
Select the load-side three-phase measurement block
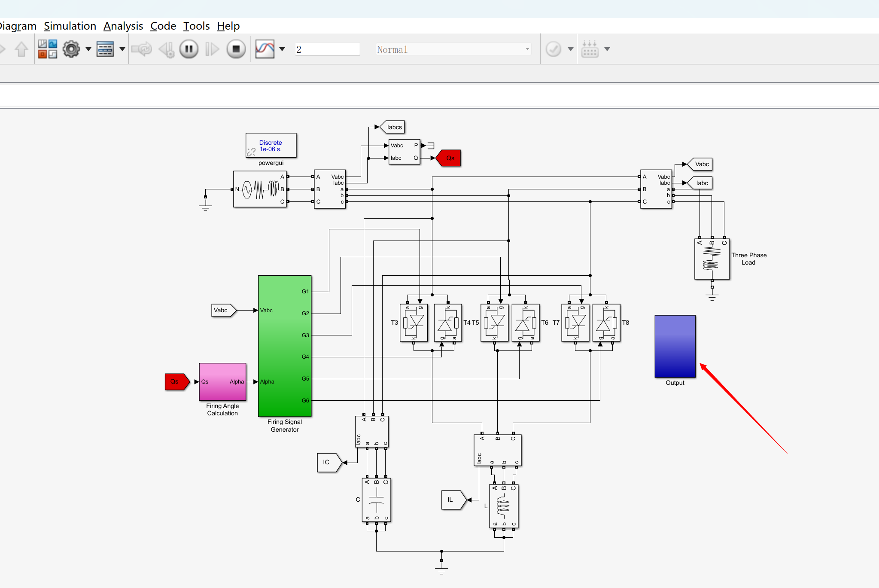[656, 189]
